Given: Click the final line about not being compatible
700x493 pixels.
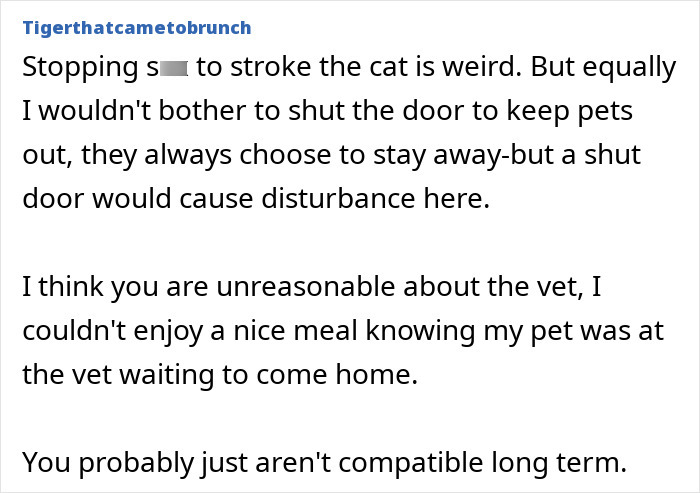Looking at the screenshot, I should click(324, 463).
